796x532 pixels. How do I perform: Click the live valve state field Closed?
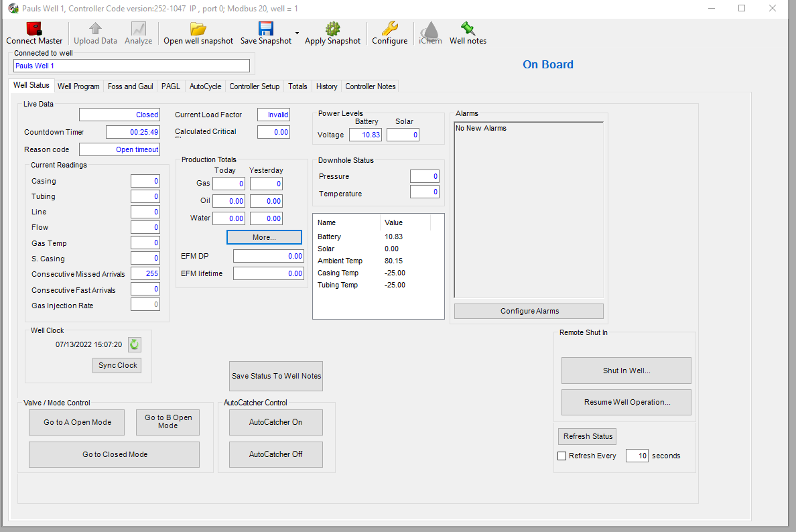119,115
